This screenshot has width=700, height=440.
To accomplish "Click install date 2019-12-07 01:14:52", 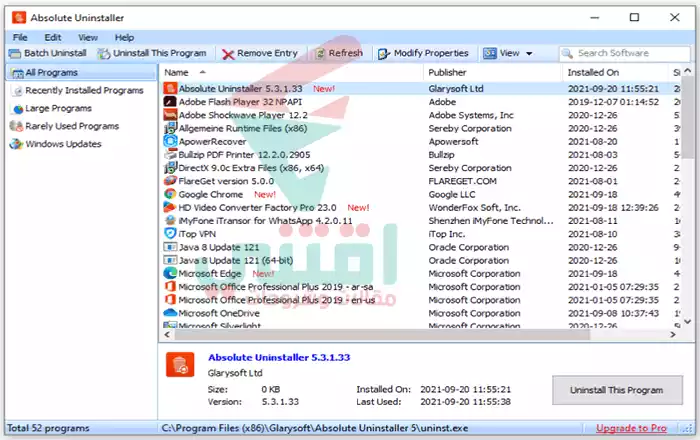I will coord(613,102).
